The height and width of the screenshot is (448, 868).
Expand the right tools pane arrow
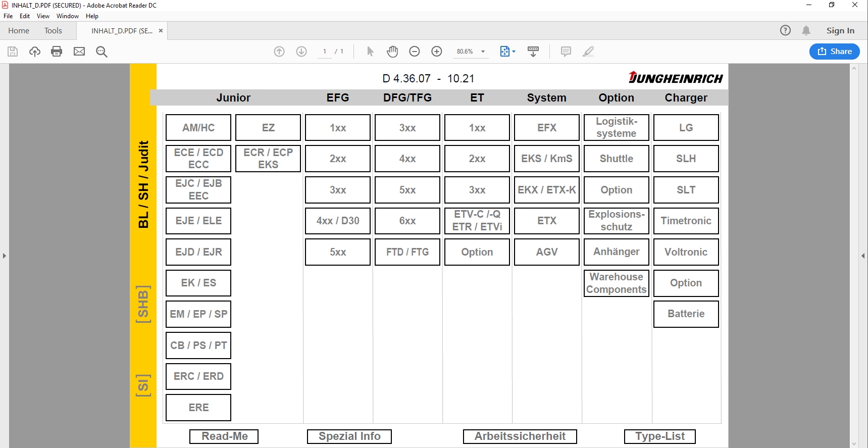(863, 256)
